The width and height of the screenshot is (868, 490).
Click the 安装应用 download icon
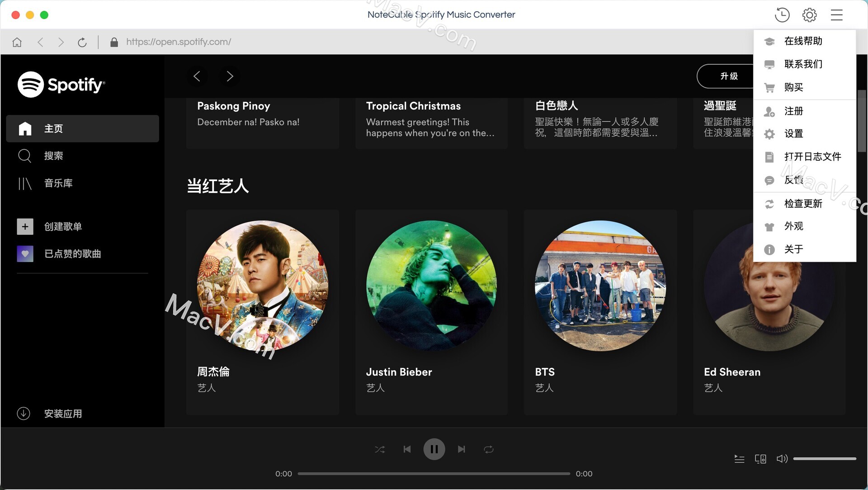pyautogui.click(x=24, y=414)
